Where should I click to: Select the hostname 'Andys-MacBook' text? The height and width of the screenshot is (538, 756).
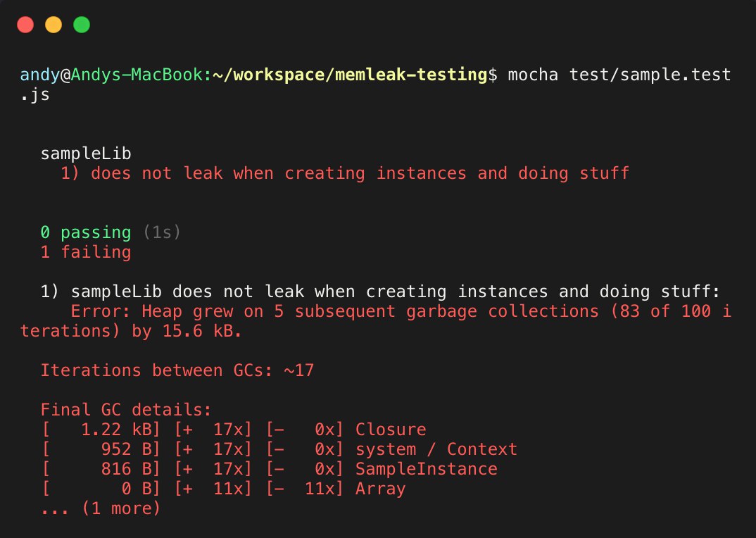pos(137,75)
